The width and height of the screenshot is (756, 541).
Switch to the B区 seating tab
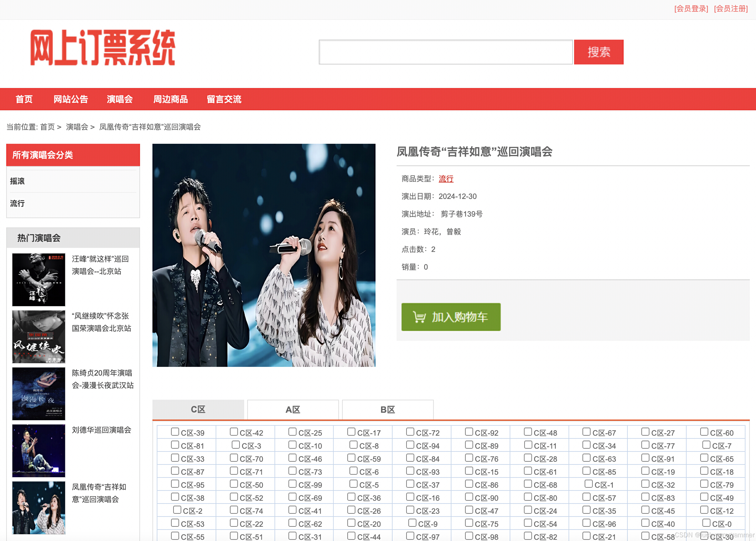pos(388,409)
